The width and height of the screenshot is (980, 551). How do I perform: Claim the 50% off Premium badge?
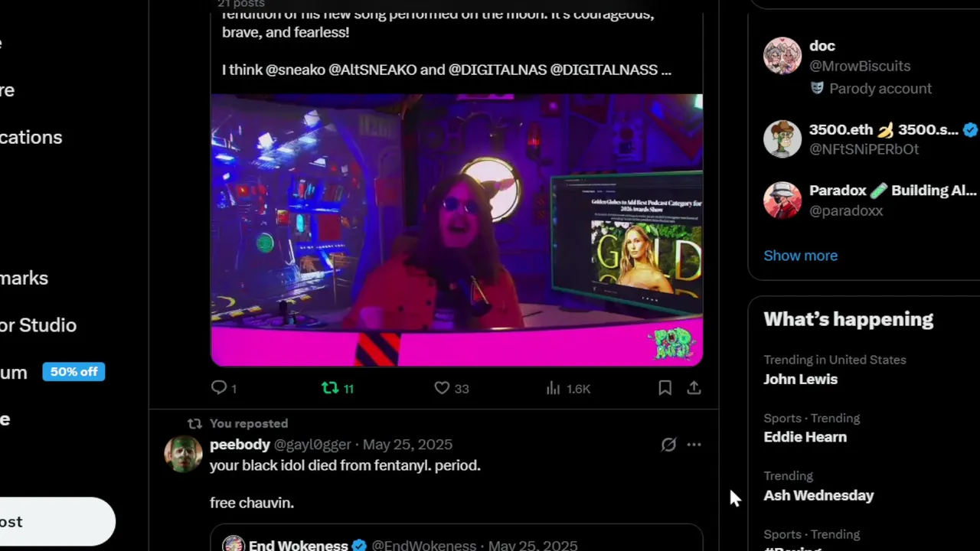click(73, 372)
